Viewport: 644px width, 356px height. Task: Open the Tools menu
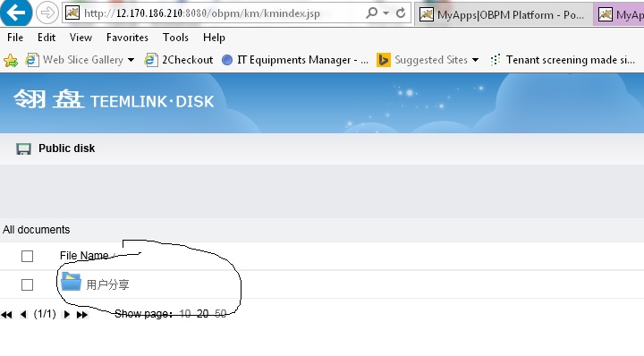click(x=175, y=38)
